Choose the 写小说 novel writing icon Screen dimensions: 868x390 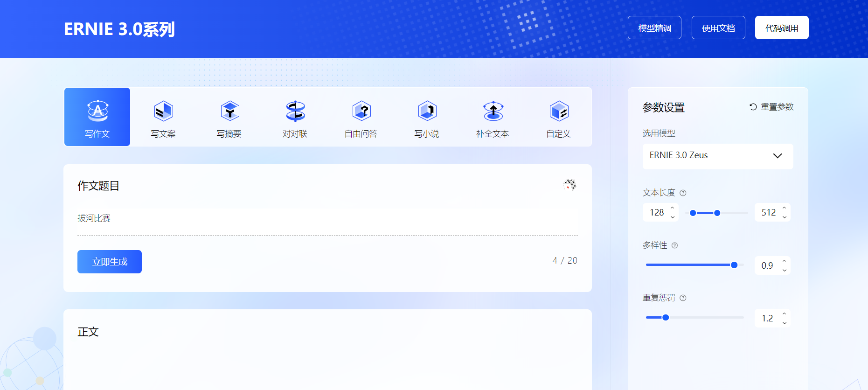[427, 111]
